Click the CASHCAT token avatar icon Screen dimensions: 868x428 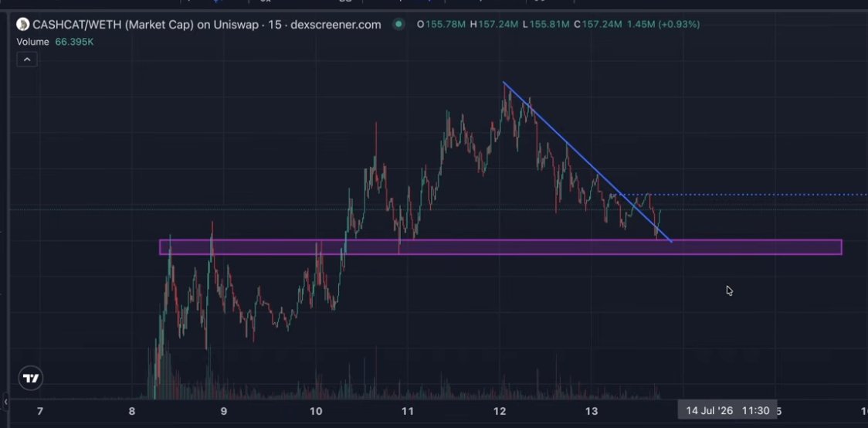[x=22, y=25]
